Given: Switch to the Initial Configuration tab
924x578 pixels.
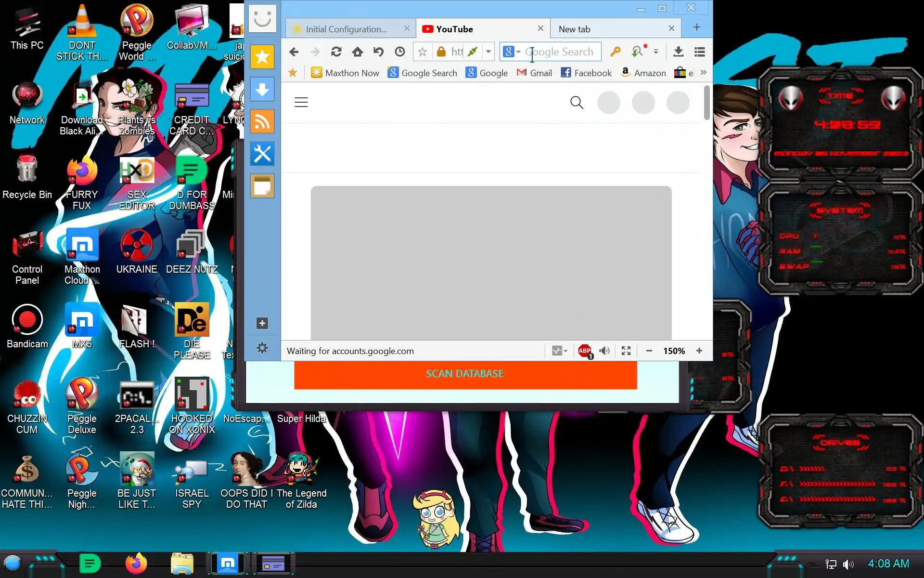Looking at the screenshot, I should [x=346, y=29].
